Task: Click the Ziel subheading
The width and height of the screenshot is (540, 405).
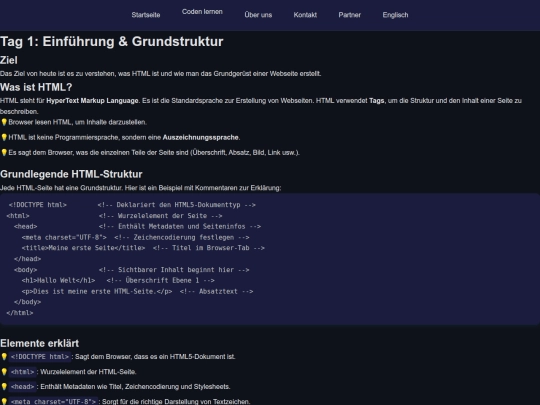Action: [9, 60]
